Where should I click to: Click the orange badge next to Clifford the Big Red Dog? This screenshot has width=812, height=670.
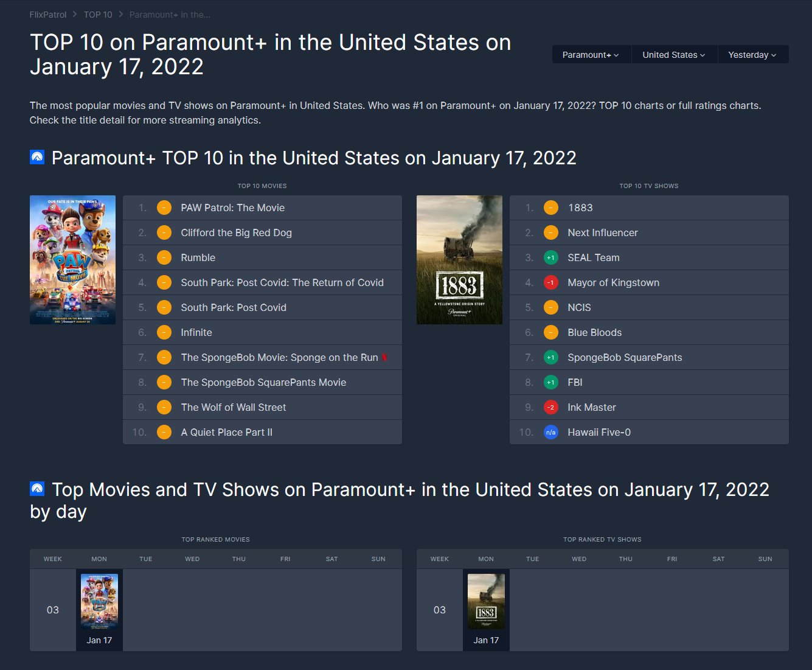[x=164, y=232]
